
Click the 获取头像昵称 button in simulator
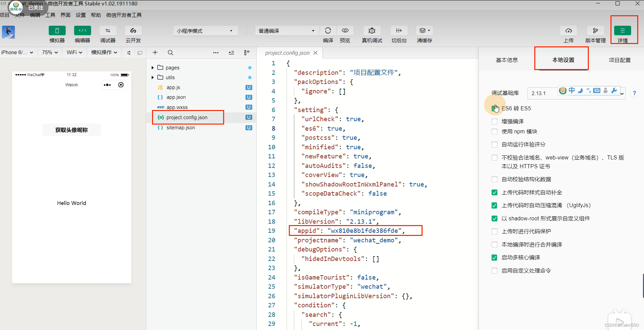71,130
